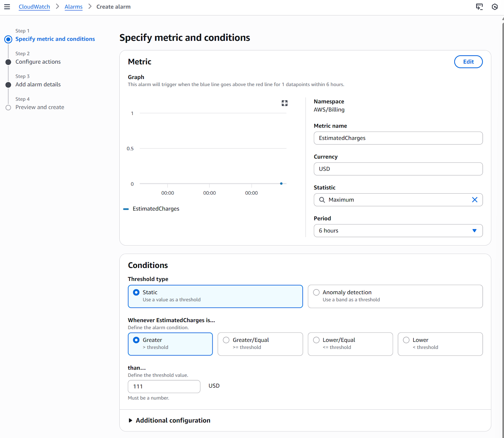The height and width of the screenshot is (438, 504).
Task: Click the search icon in Statistic field
Action: click(322, 200)
